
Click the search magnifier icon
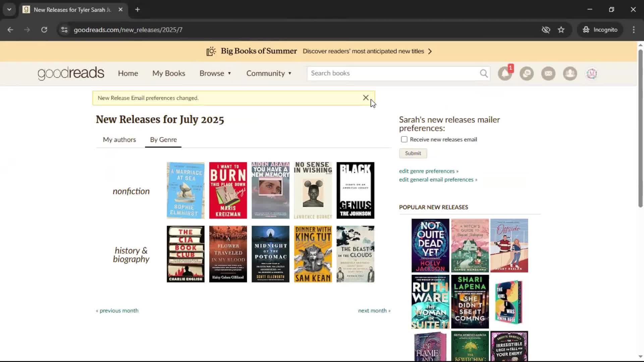[x=484, y=73]
